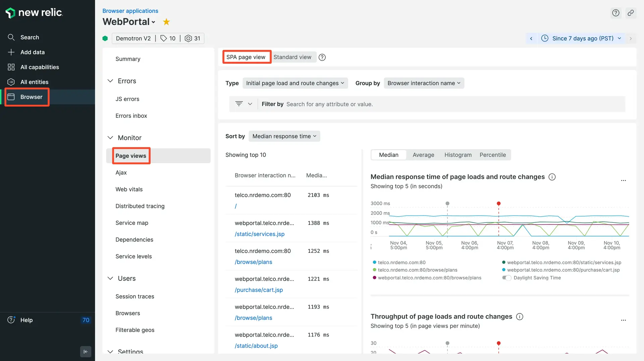Viewport: 644px width, 361px height.
Task: Open the help question mark icon top right
Action: pos(615,13)
